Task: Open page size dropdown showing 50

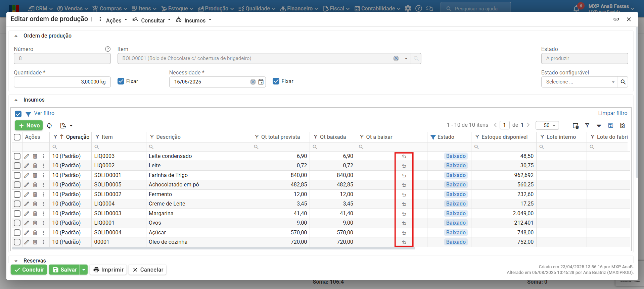Action: [x=547, y=125]
